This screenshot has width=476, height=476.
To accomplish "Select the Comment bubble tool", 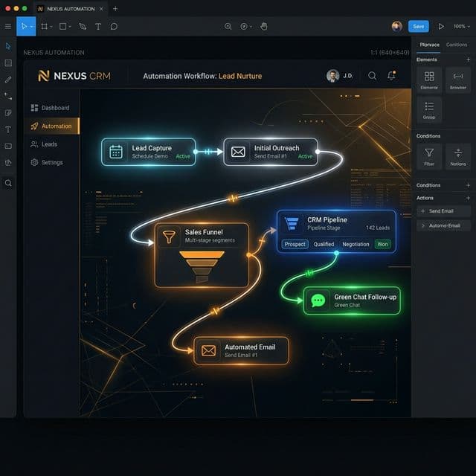I will pyautogui.click(x=114, y=27).
